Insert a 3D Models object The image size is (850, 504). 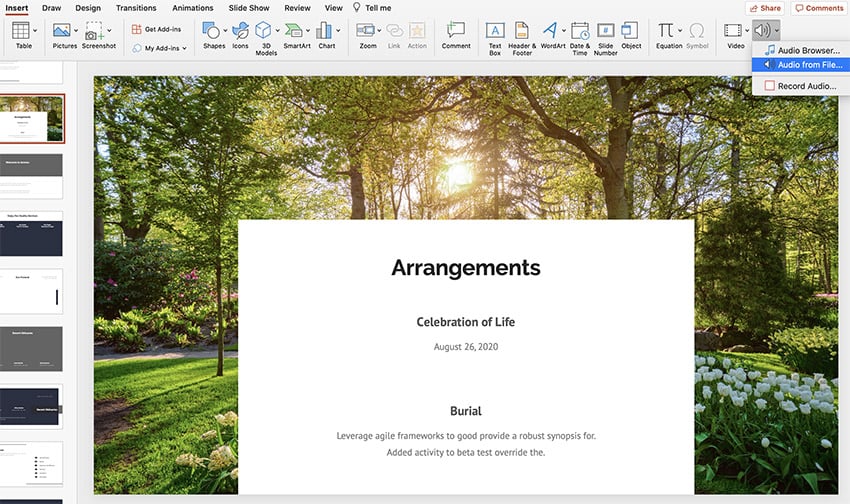(265, 32)
